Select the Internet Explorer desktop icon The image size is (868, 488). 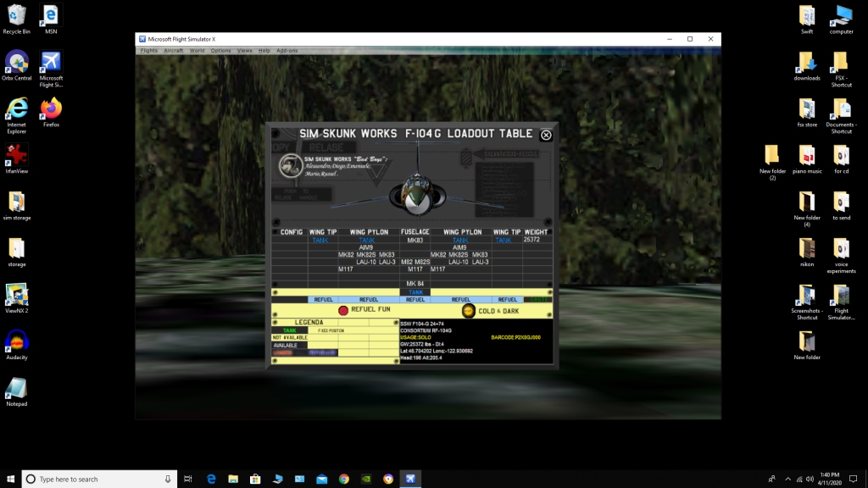coord(17,115)
